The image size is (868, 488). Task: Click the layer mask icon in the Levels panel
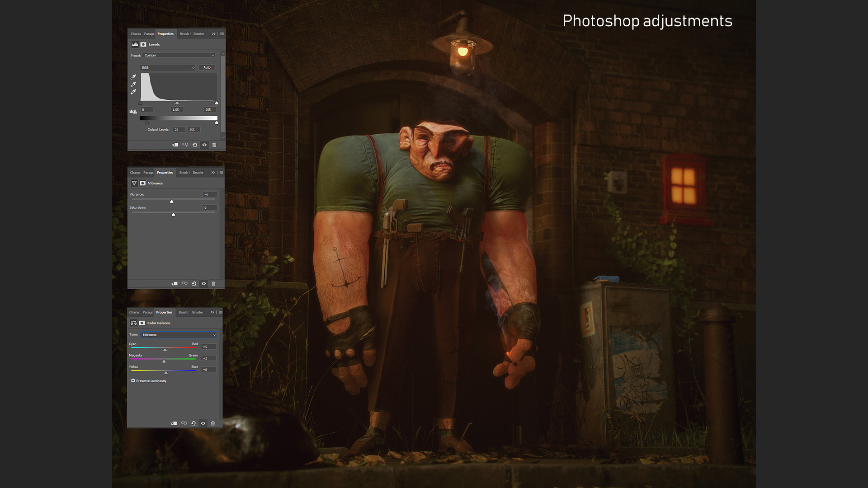point(143,44)
